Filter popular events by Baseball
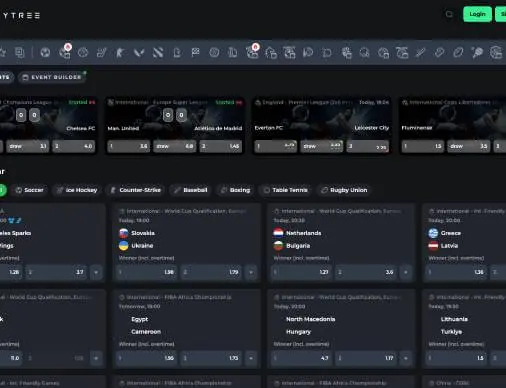506x388 pixels. pyautogui.click(x=190, y=190)
